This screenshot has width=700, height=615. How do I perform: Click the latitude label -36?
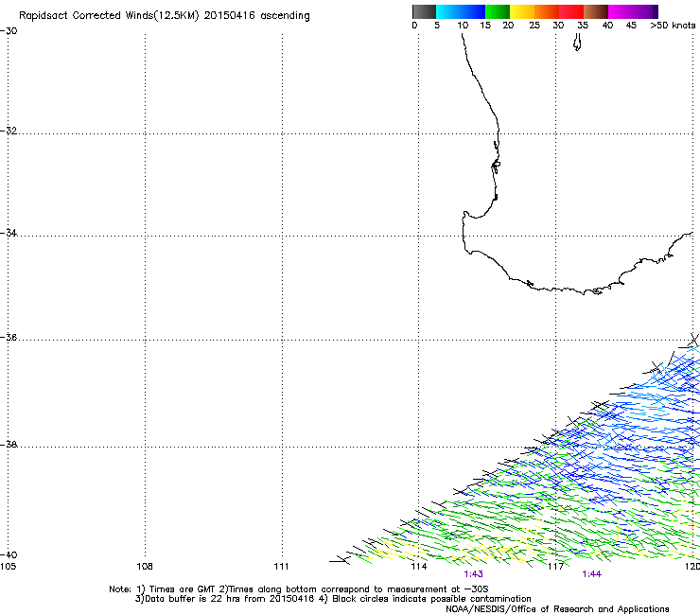click(9, 337)
